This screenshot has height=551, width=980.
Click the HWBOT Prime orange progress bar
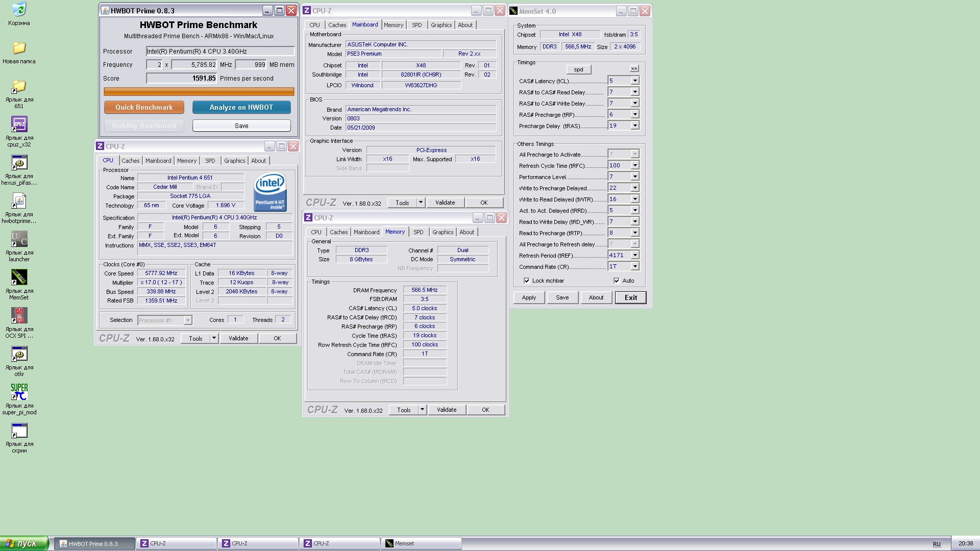(199, 91)
